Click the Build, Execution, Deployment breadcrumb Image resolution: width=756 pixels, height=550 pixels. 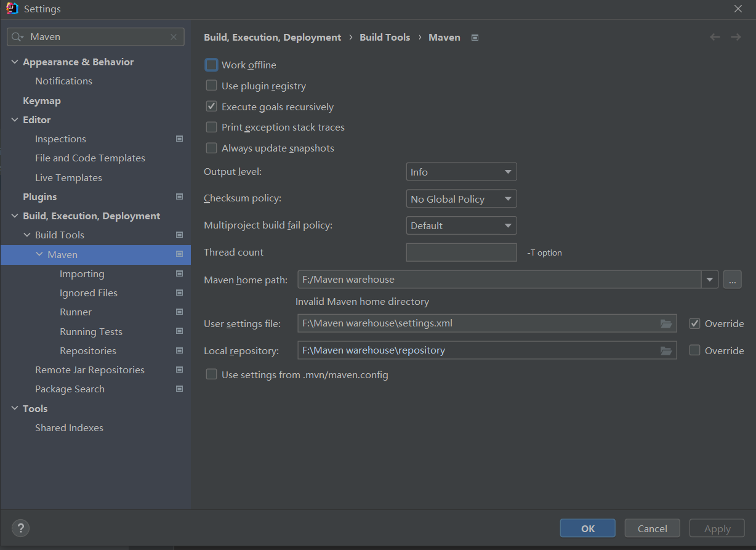tap(272, 37)
